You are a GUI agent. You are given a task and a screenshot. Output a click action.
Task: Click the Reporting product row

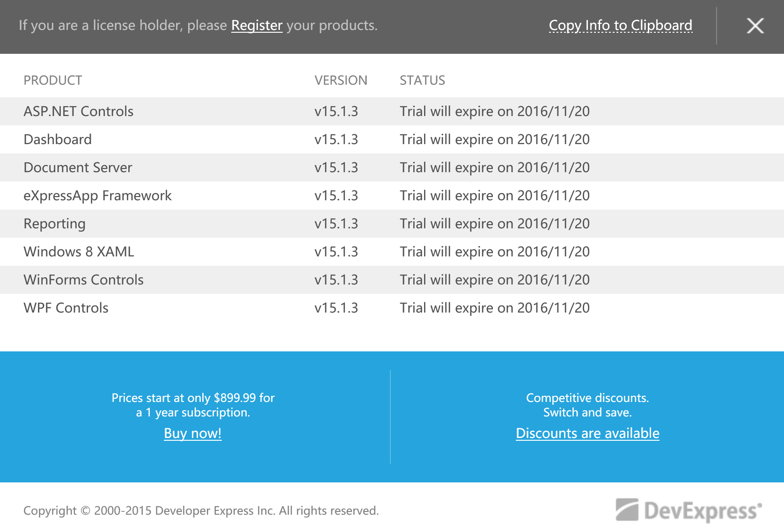coord(54,224)
